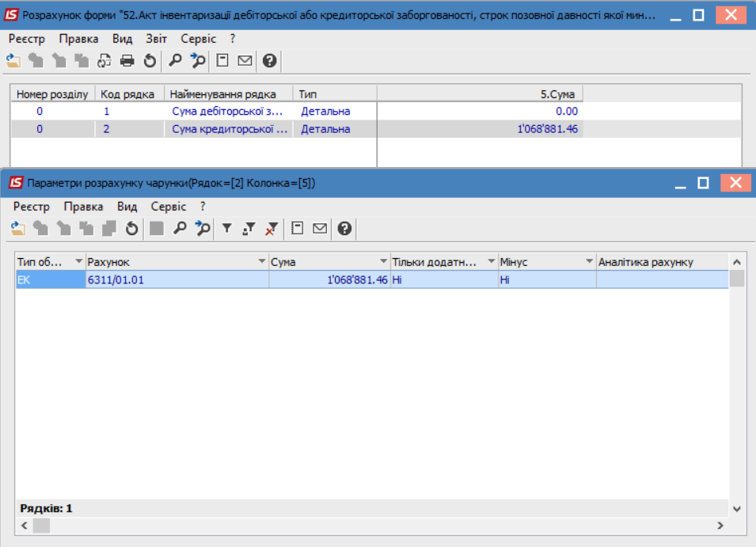Set a filter using the funnel icon

[x=226, y=229]
